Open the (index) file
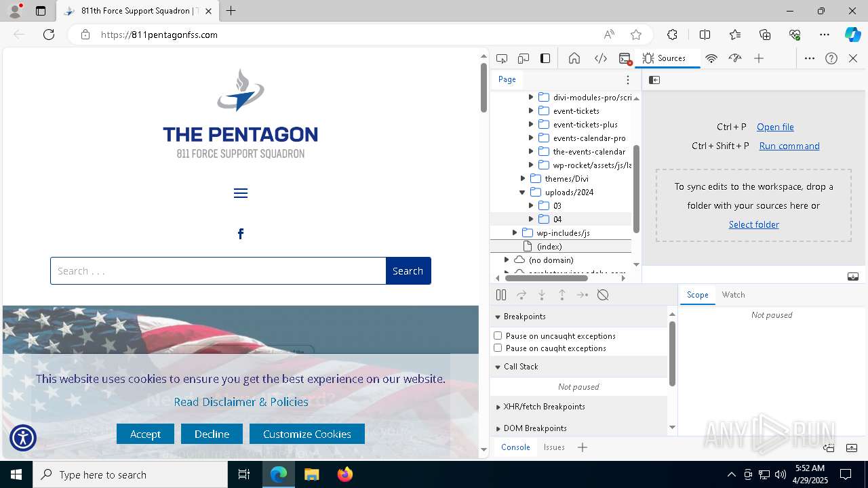This screenshot has width=868, height=488. click(549, 246)
